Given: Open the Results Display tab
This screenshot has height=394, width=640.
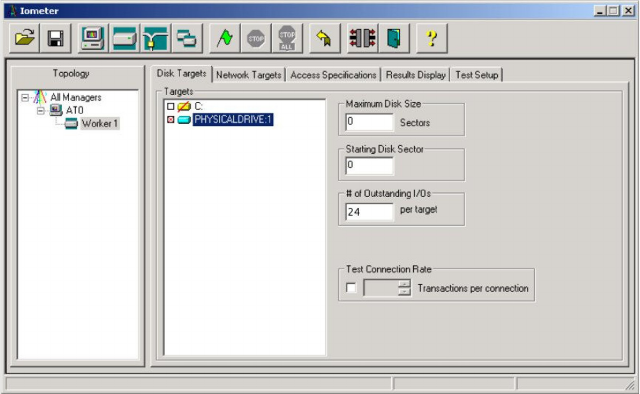Looking at the screenshot, I should click(x=416, y=75).
